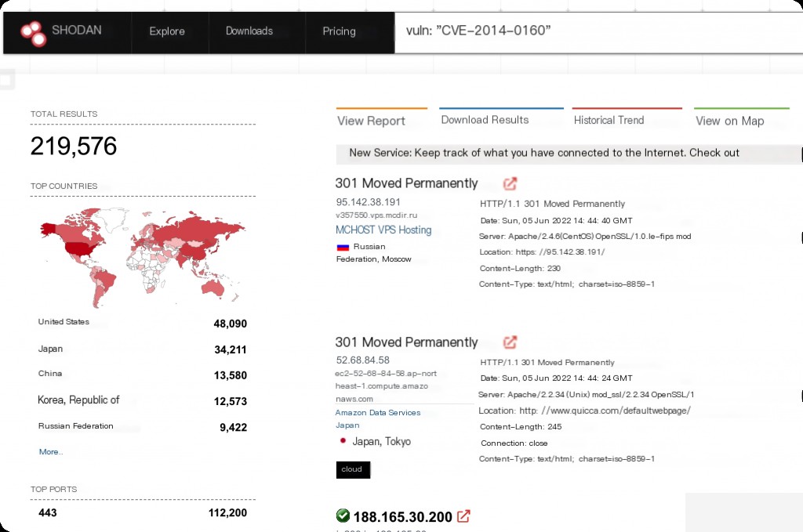Filter results by port 443
The height and width of the screenshot is (532, 803).
(x=48, y=512)
